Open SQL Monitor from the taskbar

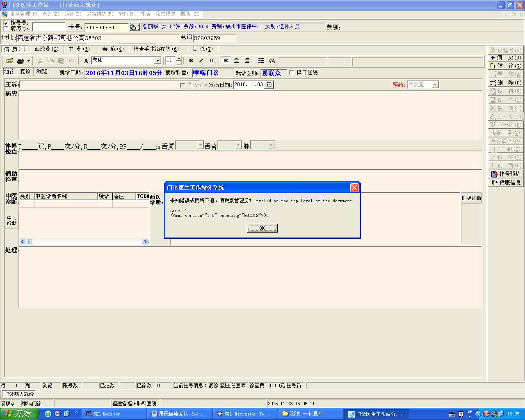point(114,414)
